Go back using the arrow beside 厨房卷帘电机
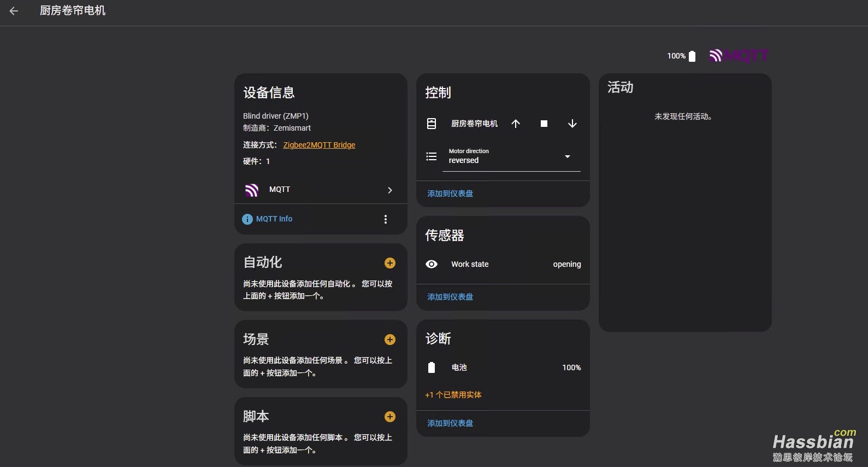868x467 pixels. pyautogui.click(x=14, y=11)
